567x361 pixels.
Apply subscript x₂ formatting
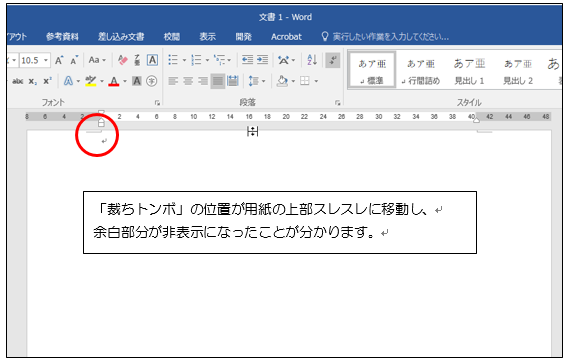point(33,81)
